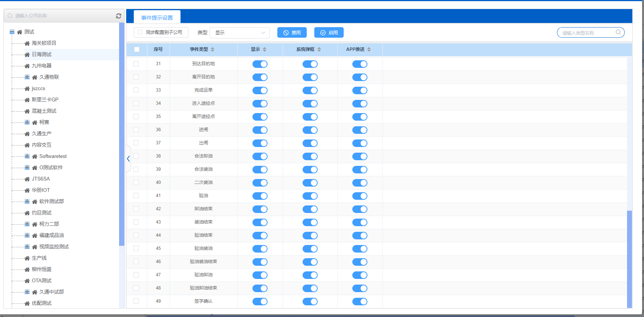The image size is (644, 317).
Task: Click the house icon beside 福建成品油
Action: (x=35, y=236)
